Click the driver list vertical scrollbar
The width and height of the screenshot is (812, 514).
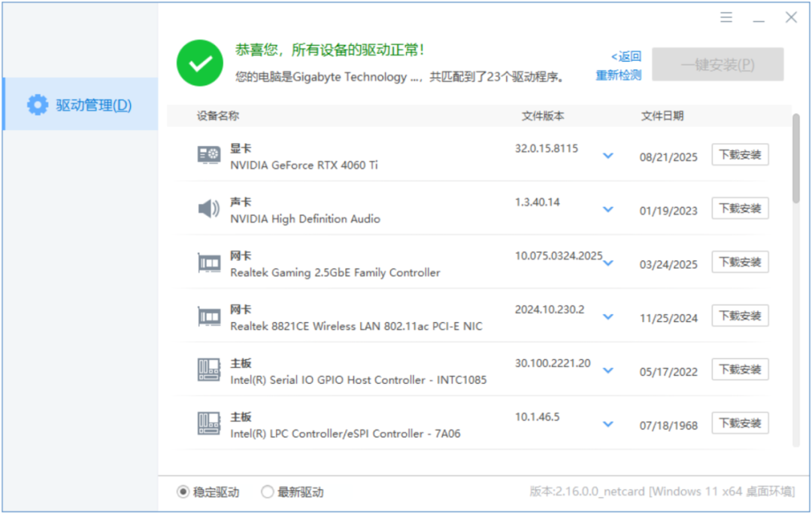796,159
